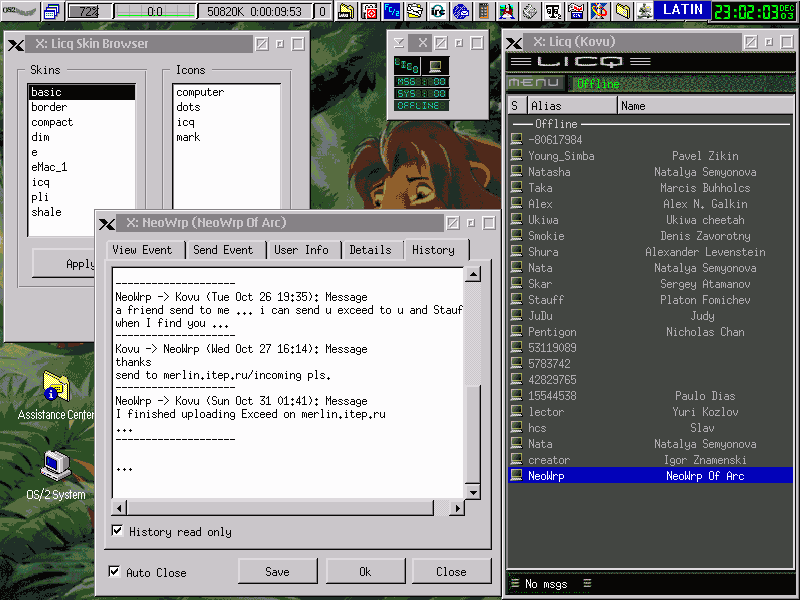Click the LATIN keyboard layout indicator

(x=682, y=10)
